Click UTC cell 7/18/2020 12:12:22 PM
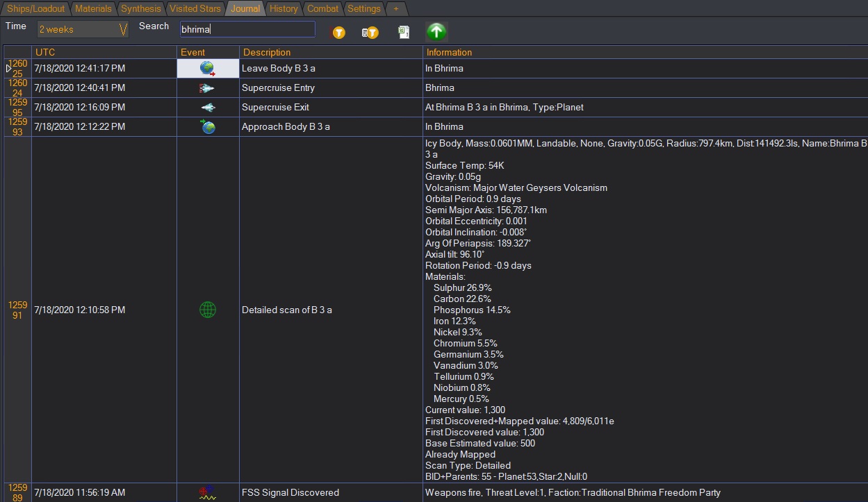This screenshot has width=868, height=502. [104, 127]
